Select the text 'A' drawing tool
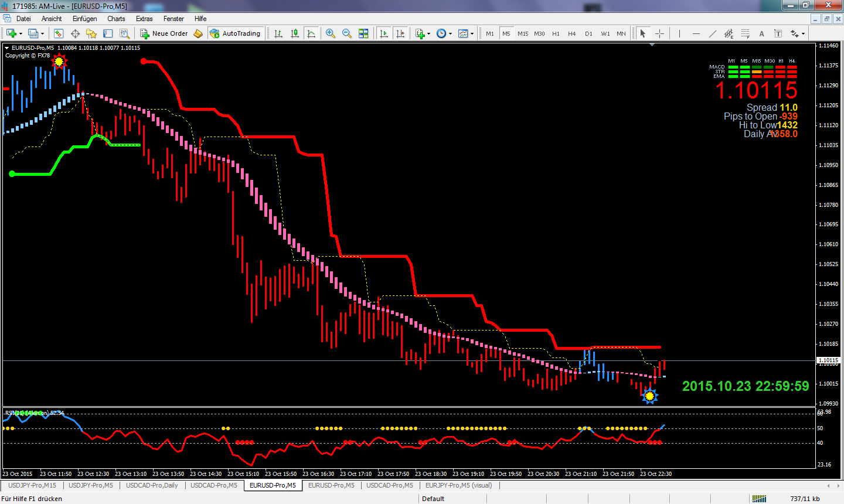The height and width of the screenshot is (504, 844). click(x=761, y=33)
